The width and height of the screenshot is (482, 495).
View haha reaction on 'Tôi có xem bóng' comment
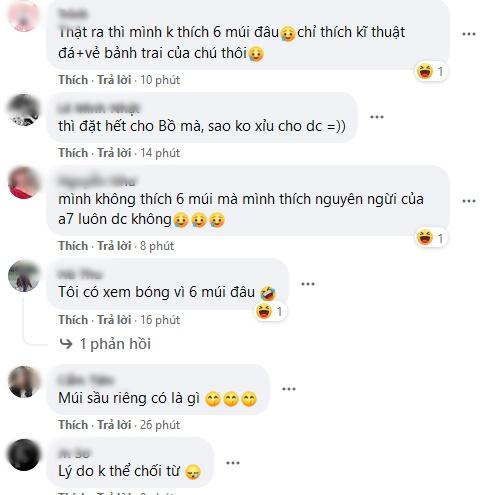(x=270, y=312)
